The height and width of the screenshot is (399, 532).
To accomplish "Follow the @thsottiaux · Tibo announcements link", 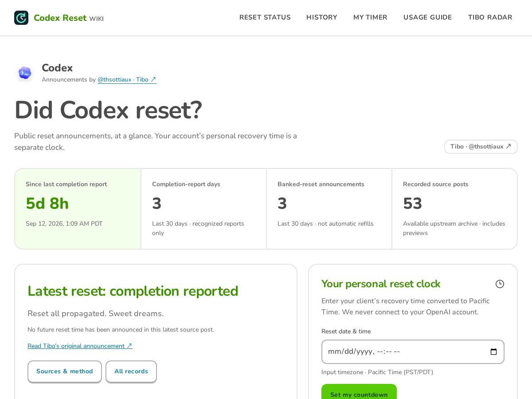I will pyautogui.click(x=127, y=80).
